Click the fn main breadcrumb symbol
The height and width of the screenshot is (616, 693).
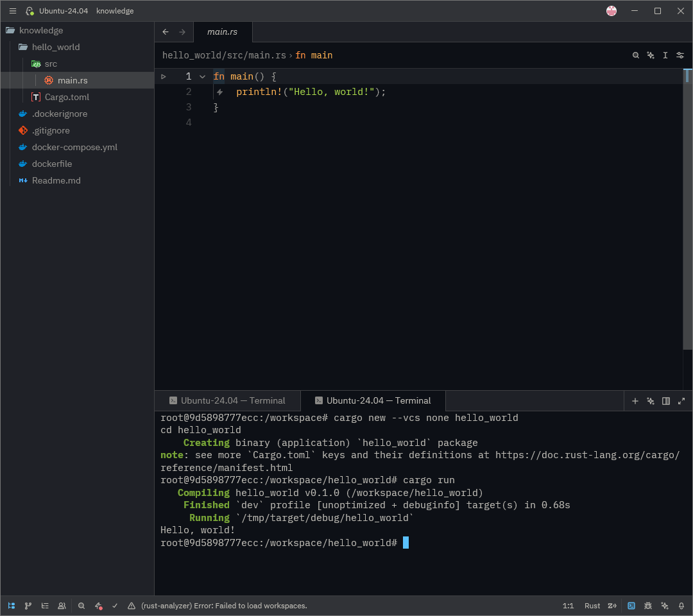(314, 55)
